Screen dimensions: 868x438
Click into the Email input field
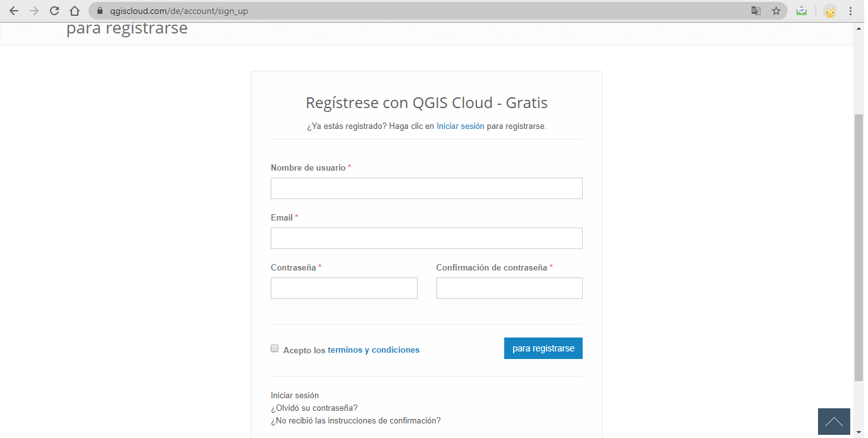point(426,238)
